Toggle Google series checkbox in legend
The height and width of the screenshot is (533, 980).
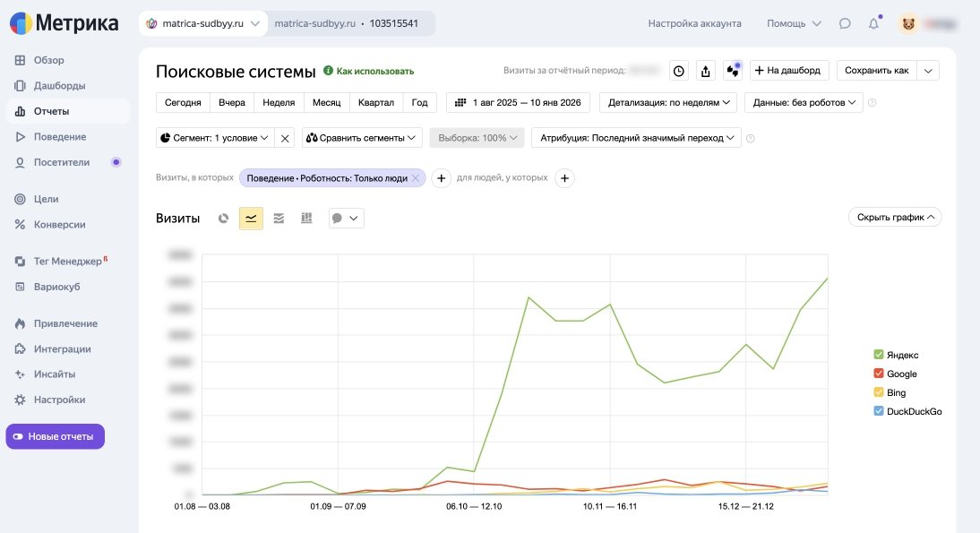(879, 374)
